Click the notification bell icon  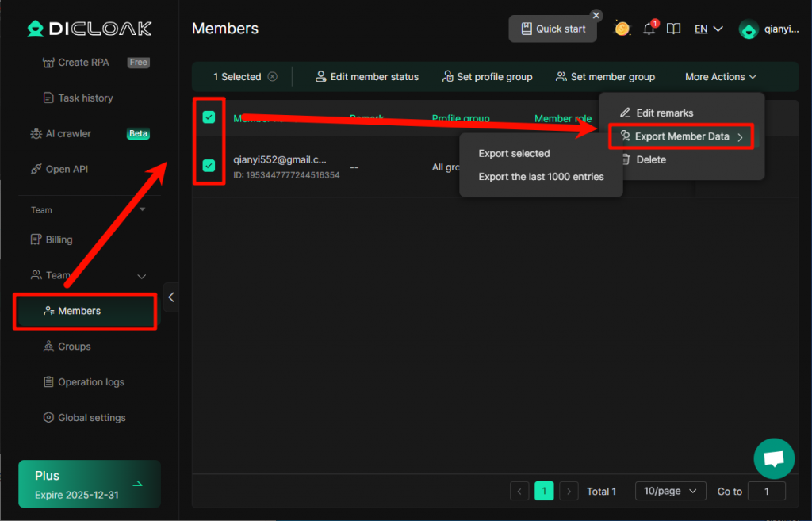(649, 29)
